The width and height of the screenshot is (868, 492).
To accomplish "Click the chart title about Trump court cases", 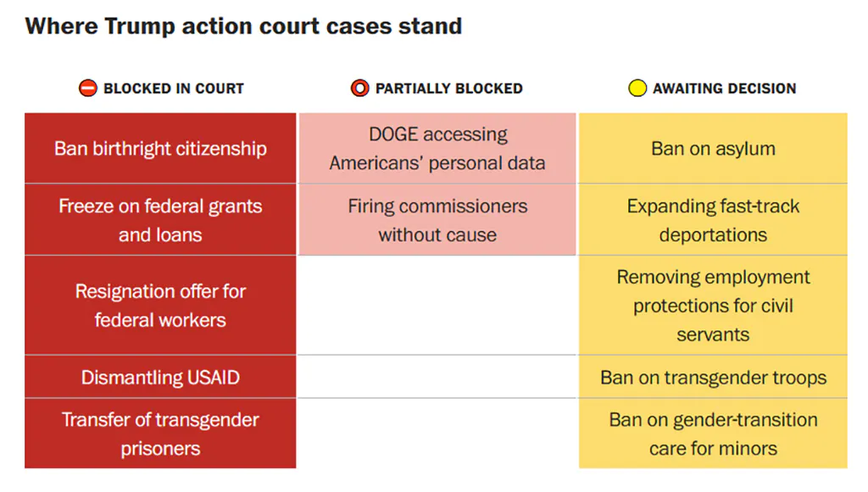I will click(x=244, y=26).
